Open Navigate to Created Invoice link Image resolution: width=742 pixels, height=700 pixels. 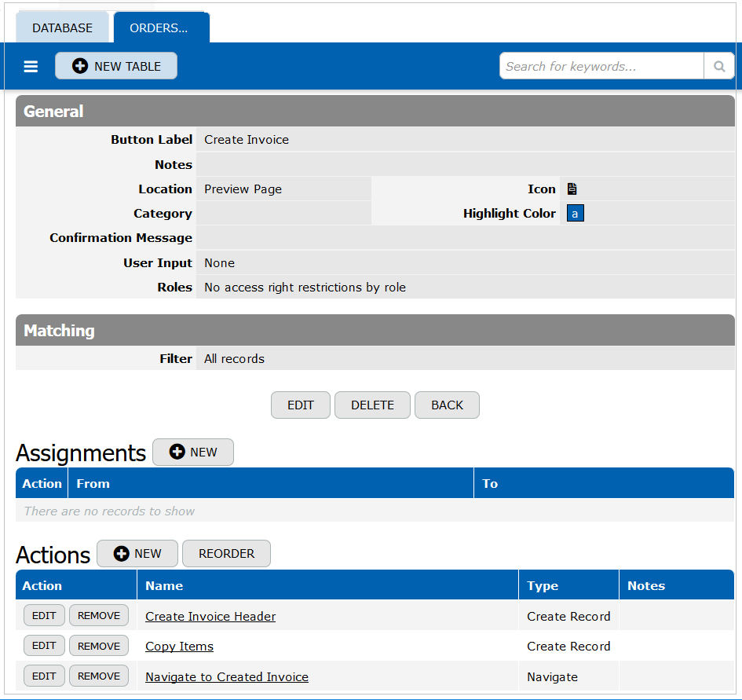(227, 676)
